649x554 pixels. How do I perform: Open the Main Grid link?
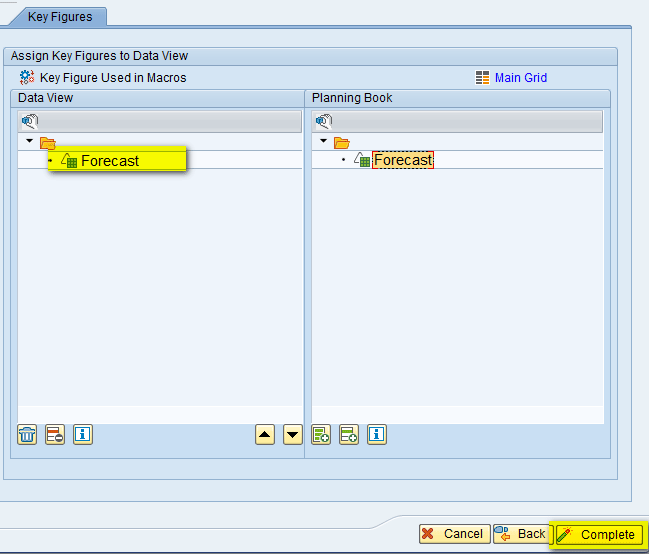(x=520, y=77)
